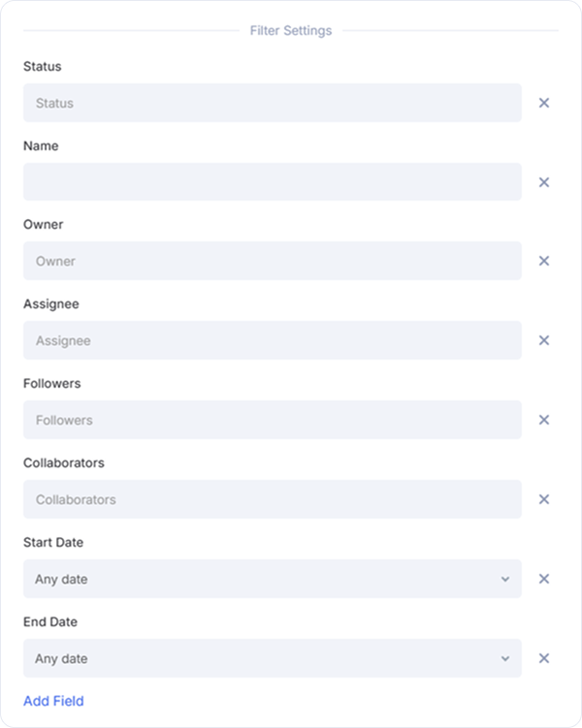Open the End Date dropdown

(x=272, y=658)
